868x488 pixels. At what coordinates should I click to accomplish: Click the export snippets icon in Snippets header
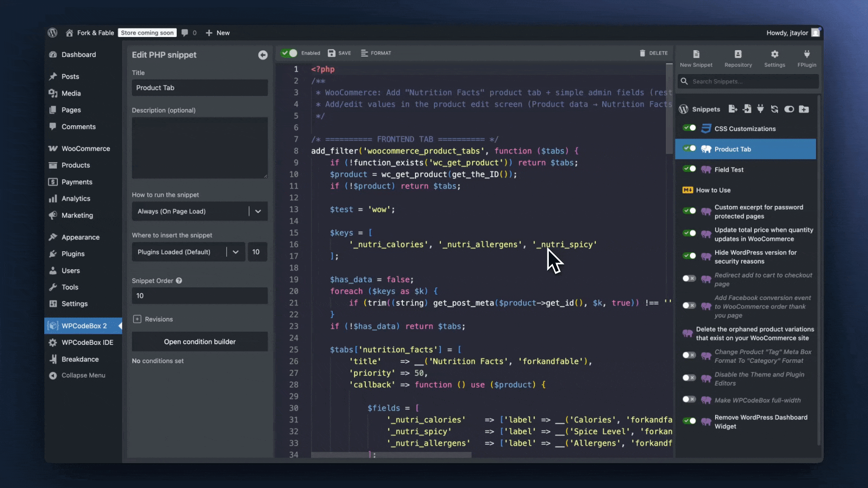[733, 109]
